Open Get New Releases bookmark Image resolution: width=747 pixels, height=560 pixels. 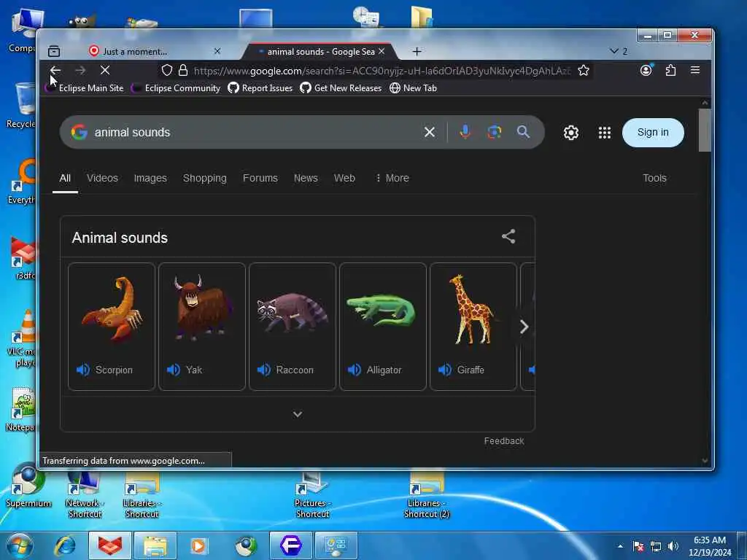(x=341, y=88)
